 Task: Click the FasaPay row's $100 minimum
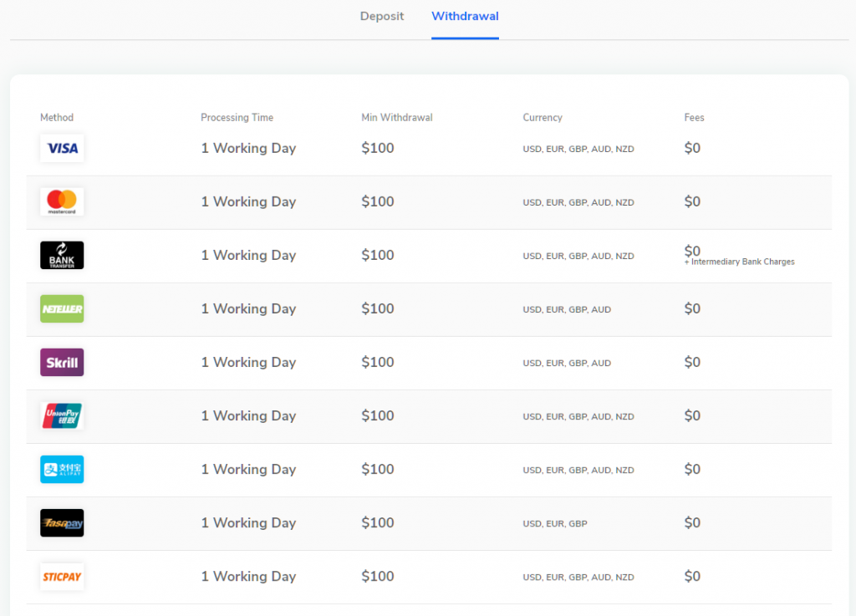[x=378, y=522]
